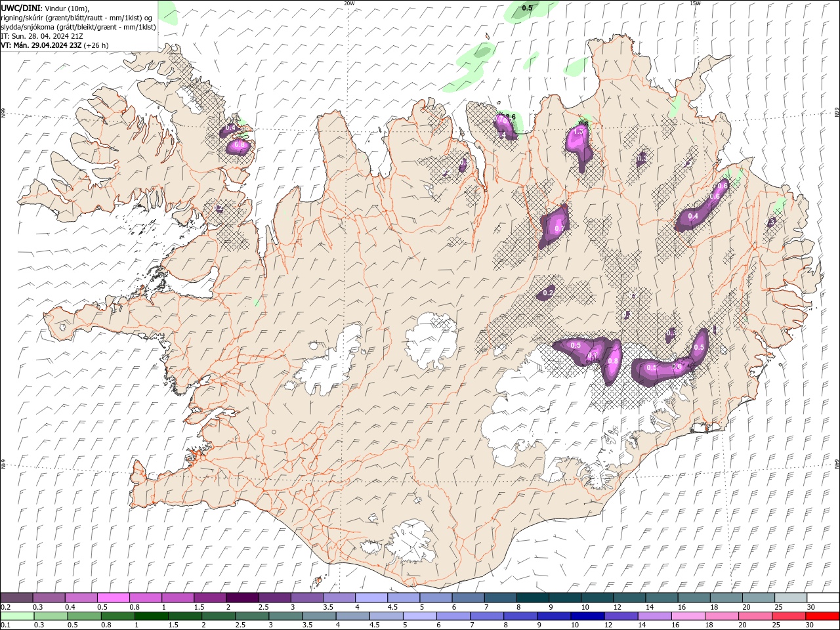Click the light violet 14 rain swatch
840x630 pixels.
click(654, 616)
